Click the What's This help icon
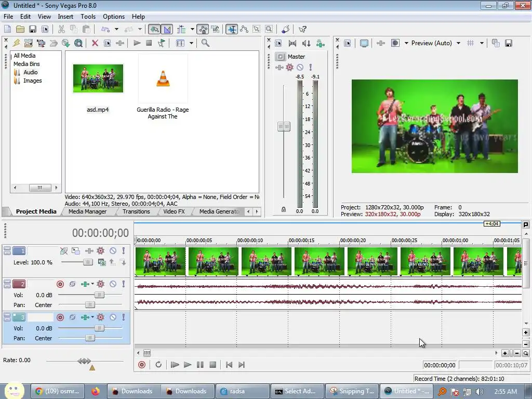 click(x=302, y=30)
